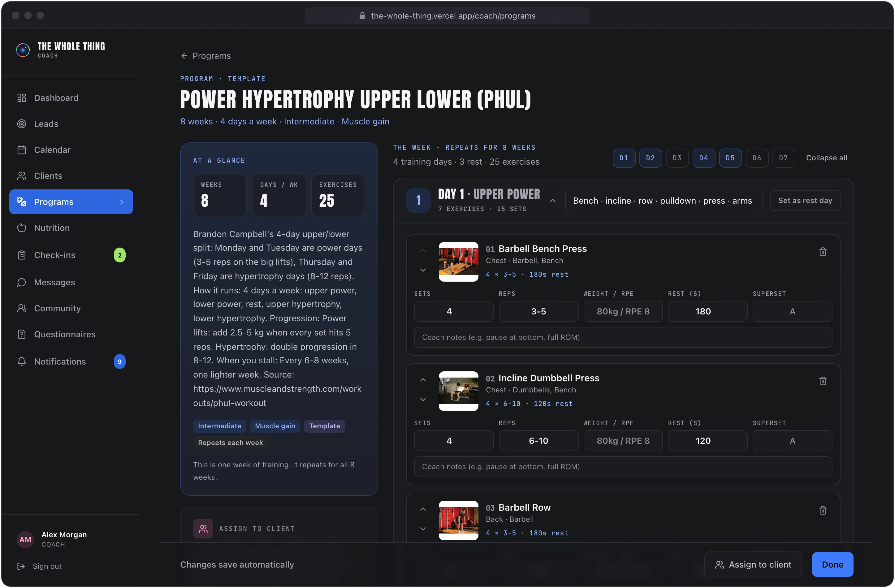Delete the Barbell Row exercise
The height and width of the screenshot is (588, 895).
coord(822,510)
